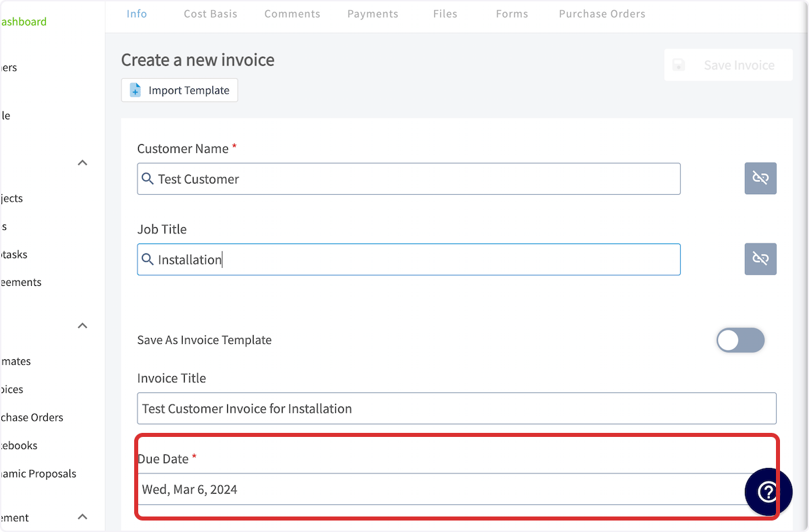809x532 pixels.
Task: Open Purchase Orders in the sidebar
Action: point(32,417)
